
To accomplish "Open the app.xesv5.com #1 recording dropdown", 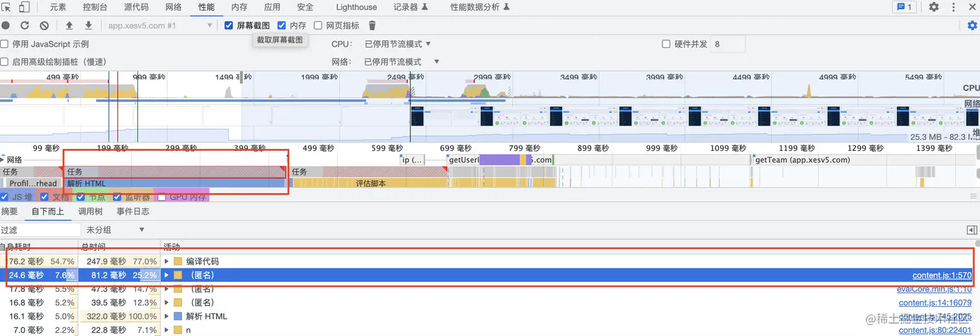I will coord(159,25).
